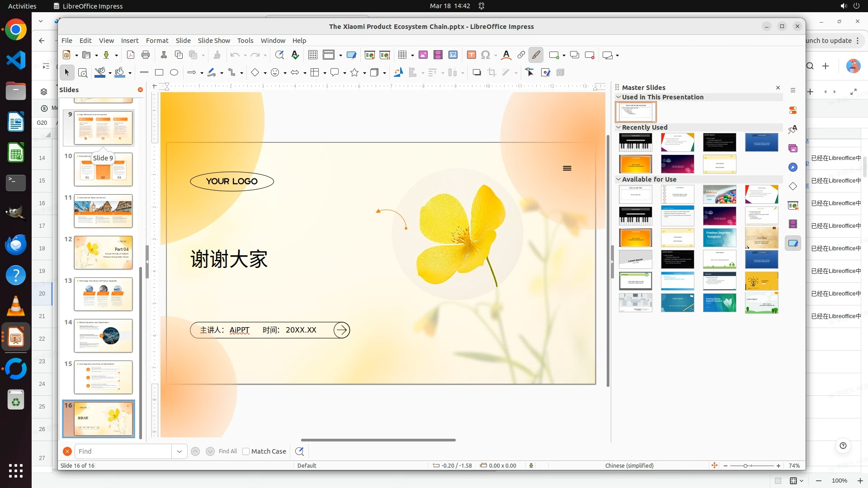Click the Find All button

pyautogui.click(x=227, y=451)
